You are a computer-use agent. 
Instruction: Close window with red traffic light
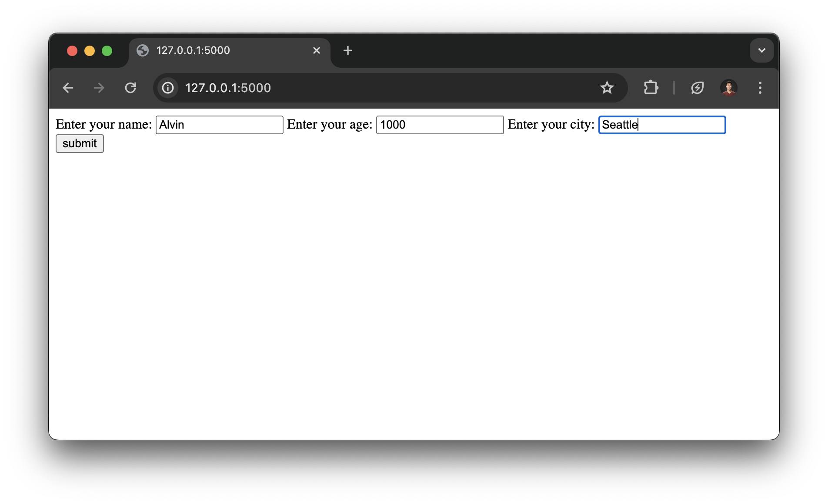point(72,51)
